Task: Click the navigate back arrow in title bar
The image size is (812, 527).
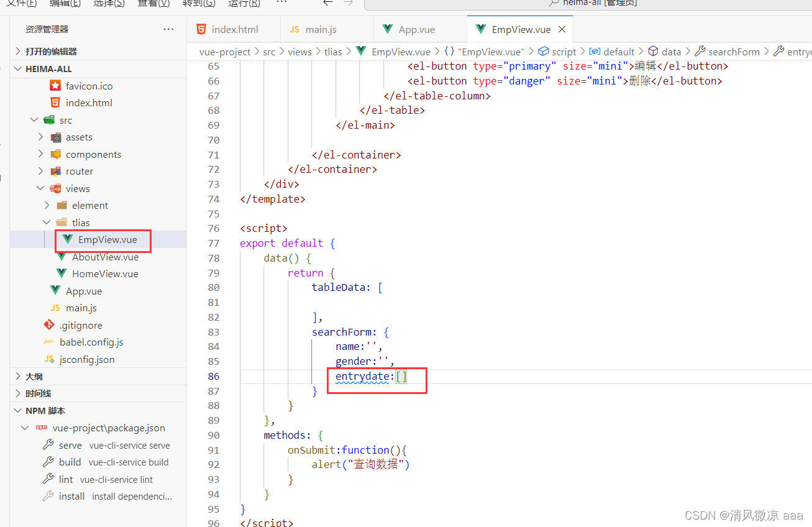Action: [328, 2]
